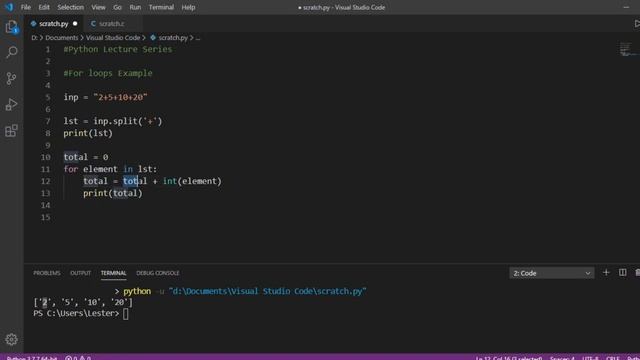This screenshot has width=640, height=360.
Task: Switch to the Debug Console tab
Action: 158,273
